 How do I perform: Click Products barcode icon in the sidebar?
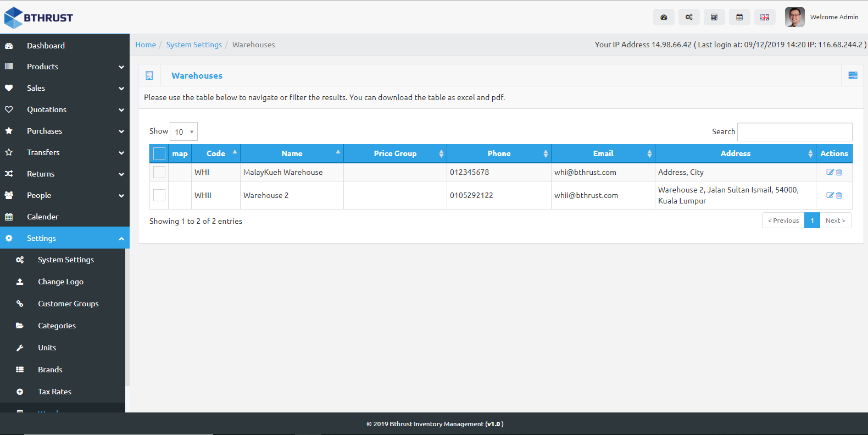click(9, 67)
